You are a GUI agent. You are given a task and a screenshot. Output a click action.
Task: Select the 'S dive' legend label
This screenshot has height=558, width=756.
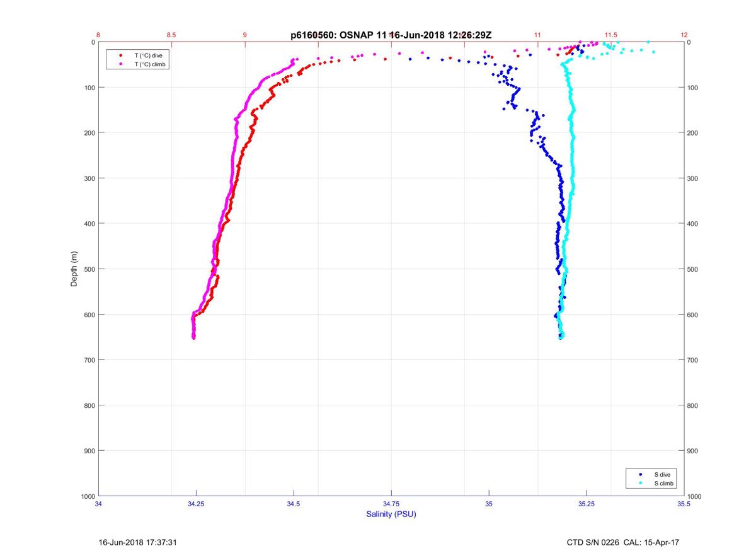point(661,474)
